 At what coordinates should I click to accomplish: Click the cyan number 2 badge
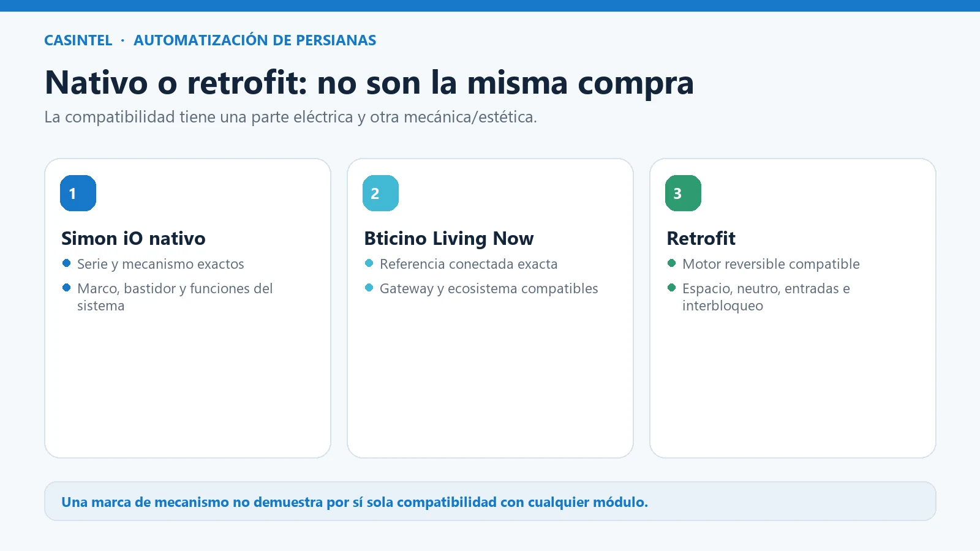coord(380,193)
